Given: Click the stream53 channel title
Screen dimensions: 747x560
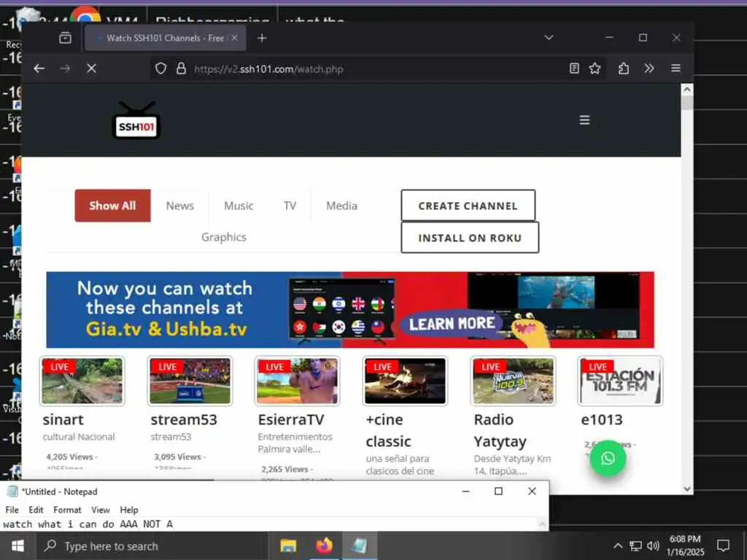Looking at the screenshot, I should pos(184,420).
